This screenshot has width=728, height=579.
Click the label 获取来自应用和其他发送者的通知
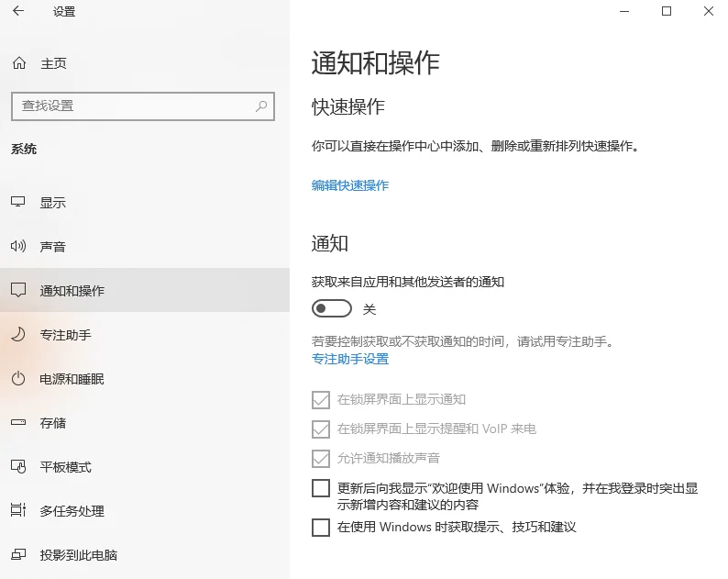tap(408, 282)
